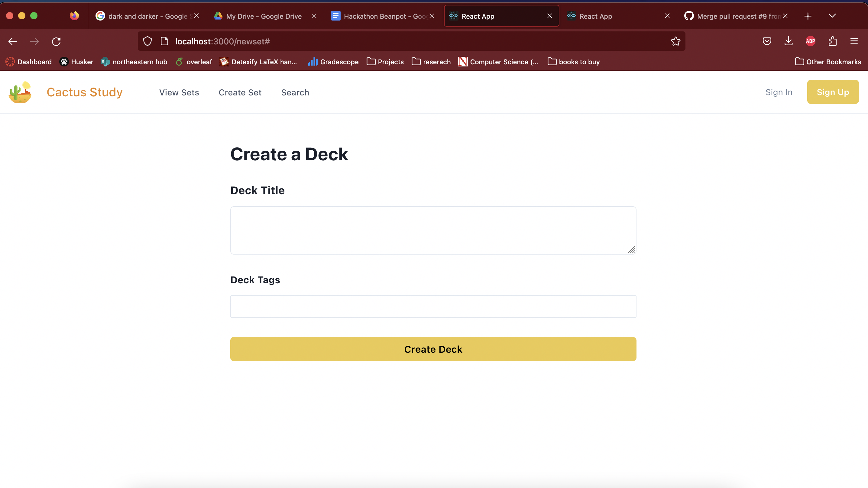Click the Cactus Study logo icon
This screenshot has height=488, width=868.
[20, 92]
